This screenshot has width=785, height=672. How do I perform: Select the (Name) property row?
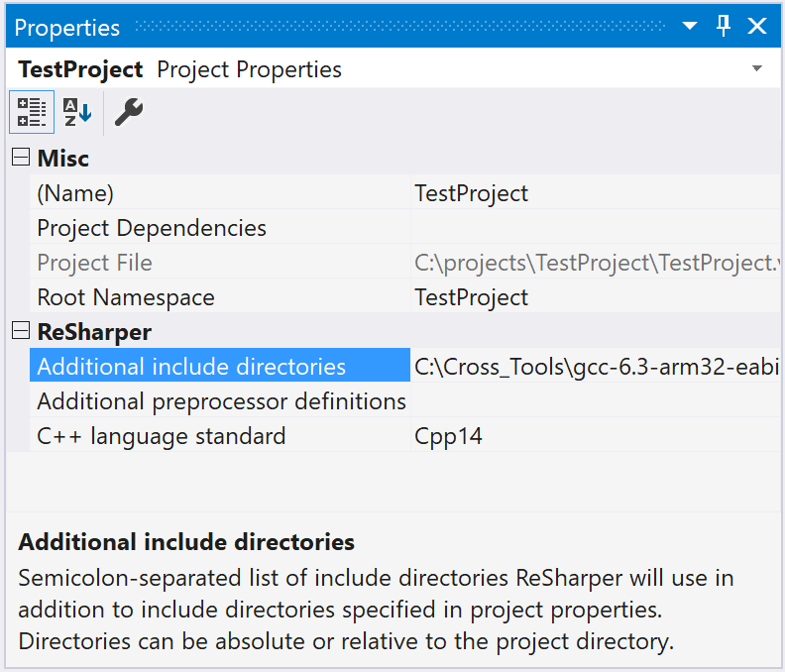point(75,193)
